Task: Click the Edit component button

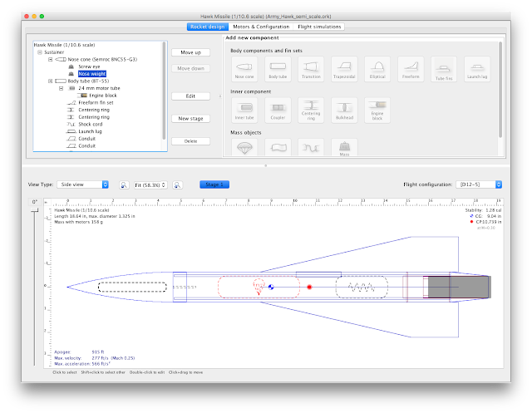Action: coord(190,96)
